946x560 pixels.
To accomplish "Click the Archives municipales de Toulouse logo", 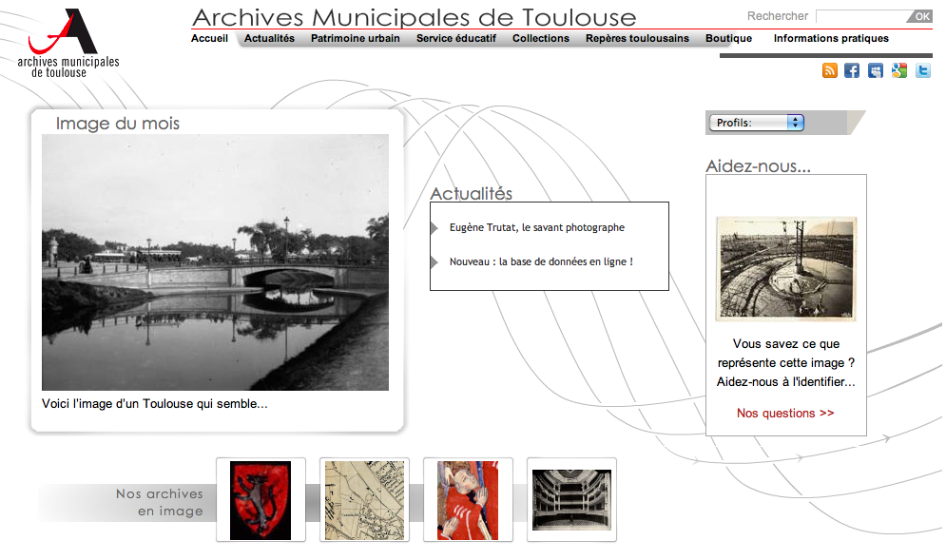I will coord(68,44).
